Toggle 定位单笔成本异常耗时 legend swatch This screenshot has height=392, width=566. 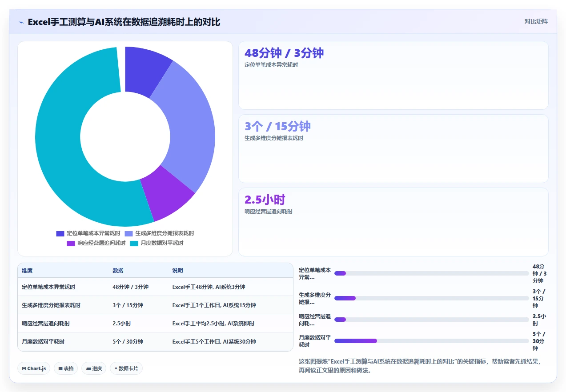60,233
